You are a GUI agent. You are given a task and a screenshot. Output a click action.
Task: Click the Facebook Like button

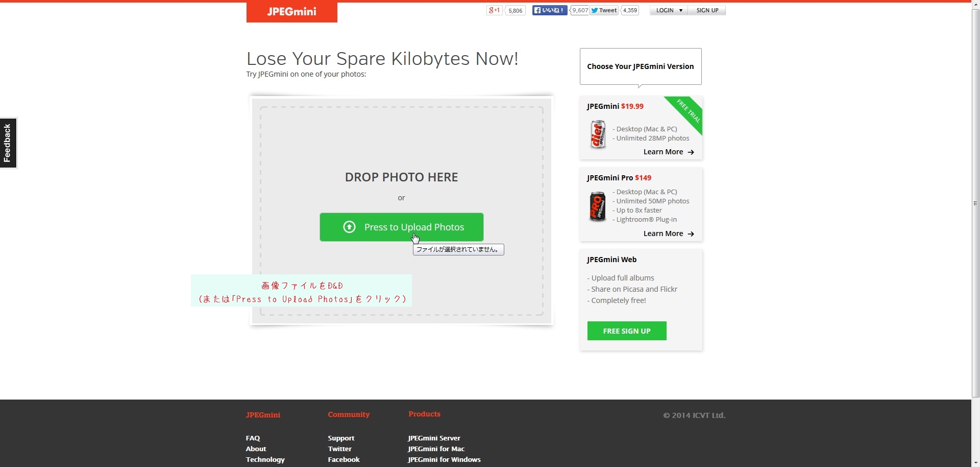[550, 10]
